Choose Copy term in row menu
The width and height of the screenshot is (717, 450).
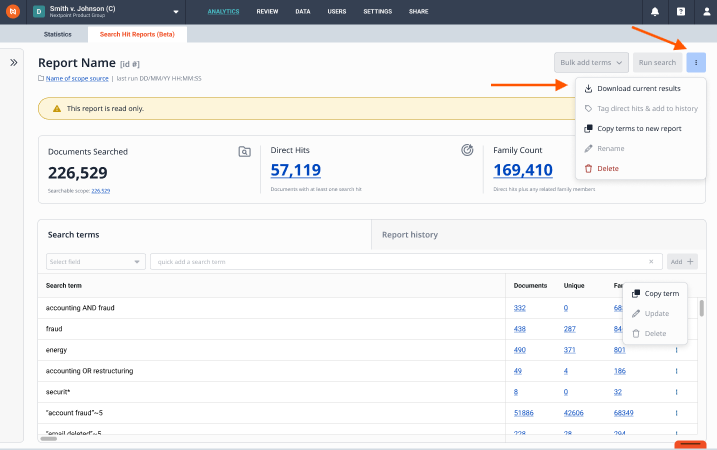(x=655, y=294)
